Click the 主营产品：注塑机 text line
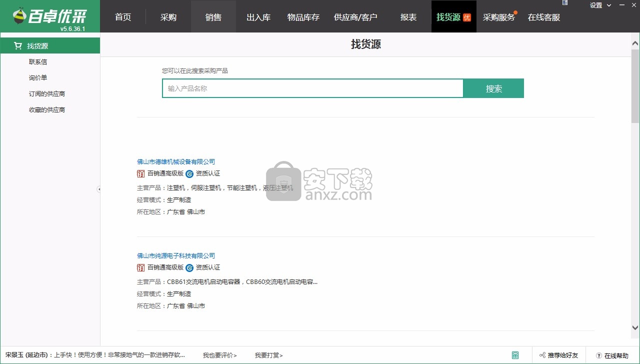The height and width of the screenshot is (364, 640). 215,188
